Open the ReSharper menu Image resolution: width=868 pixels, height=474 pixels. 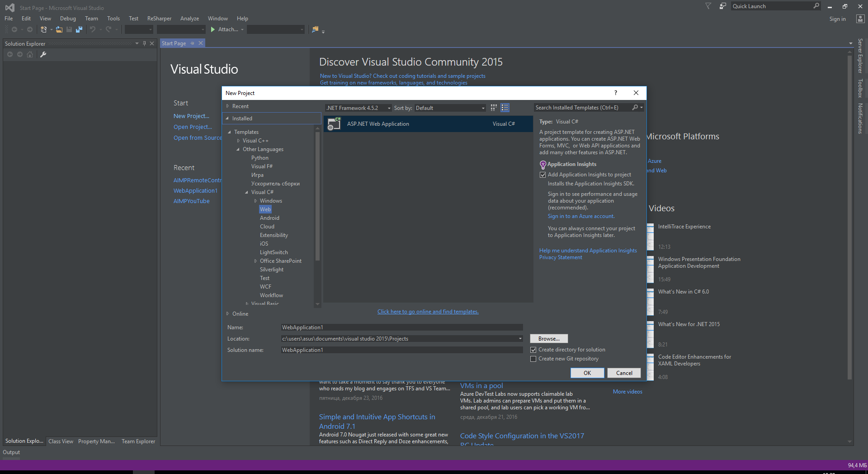tap(159, 19)
